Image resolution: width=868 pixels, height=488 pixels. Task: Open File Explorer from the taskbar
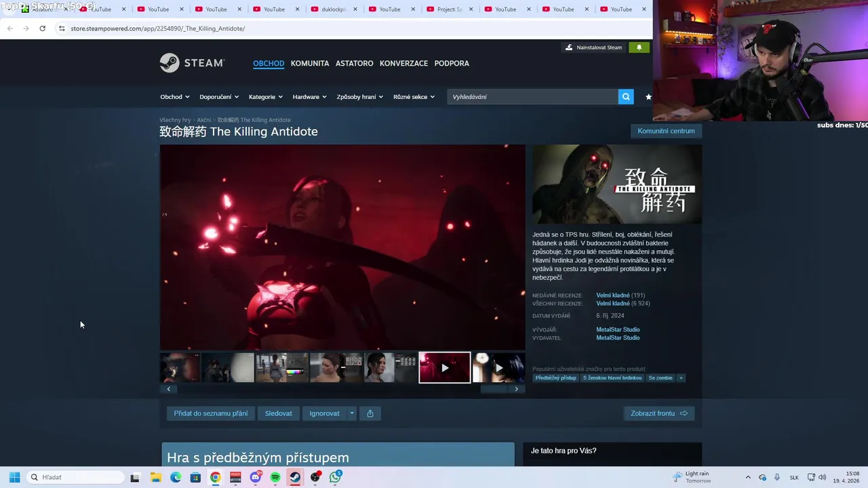click(x=155, y=477)
